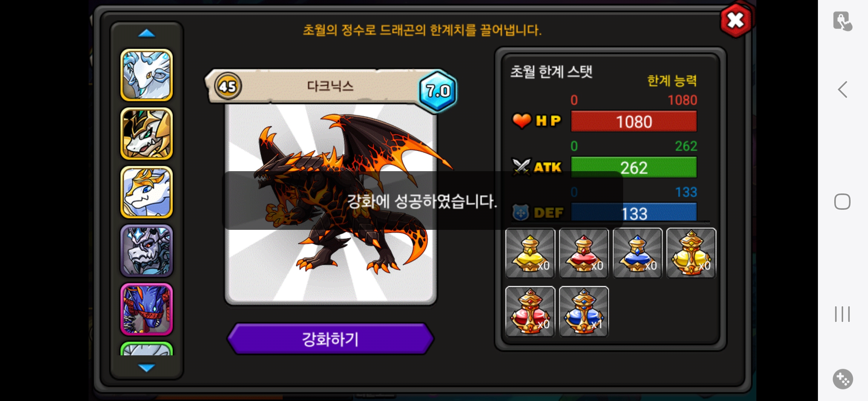Move dragon list up with the blue arrow
This screenshot has width=868, height=401.
tap(147, 33)
